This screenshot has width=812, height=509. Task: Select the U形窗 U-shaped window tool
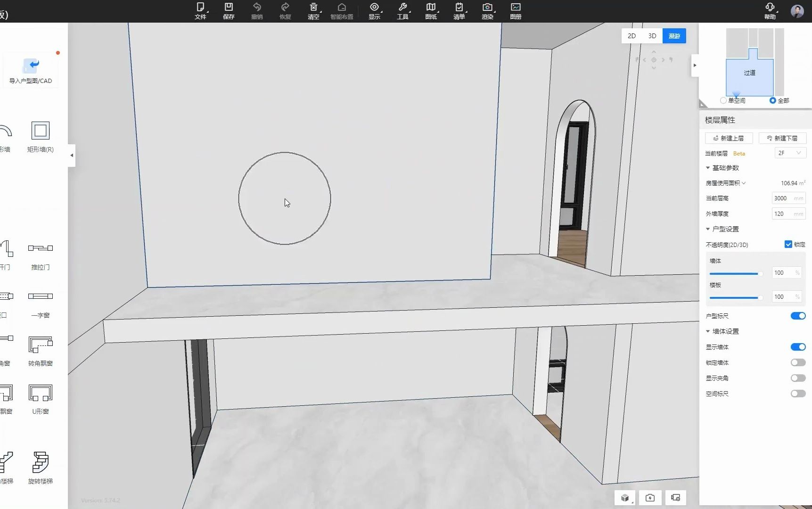[40, 399]
